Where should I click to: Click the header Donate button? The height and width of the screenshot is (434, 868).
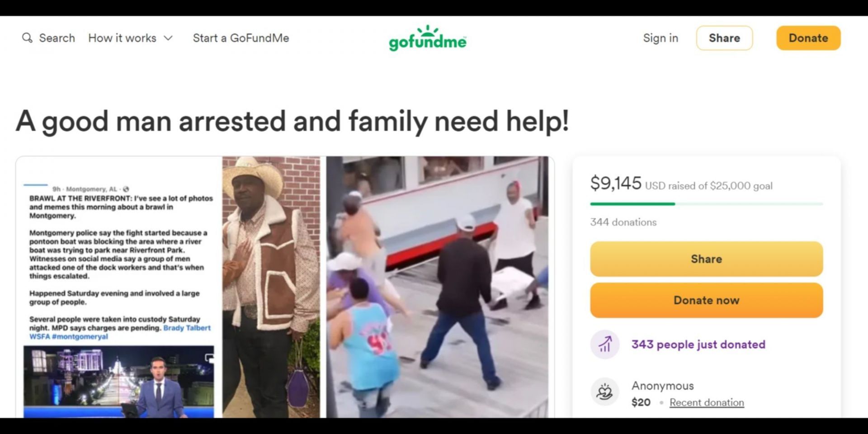coord(808,38)
